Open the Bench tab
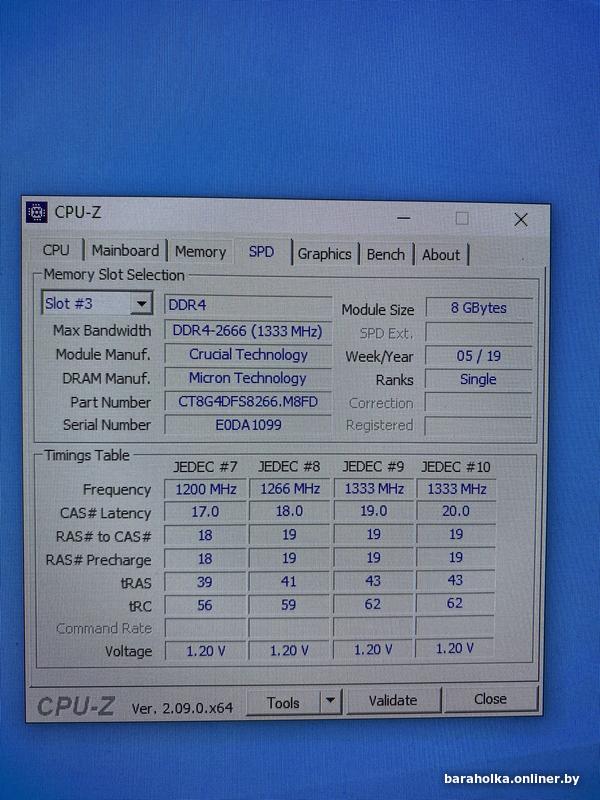Screen dimensions: 600x800 pos(386,254)
